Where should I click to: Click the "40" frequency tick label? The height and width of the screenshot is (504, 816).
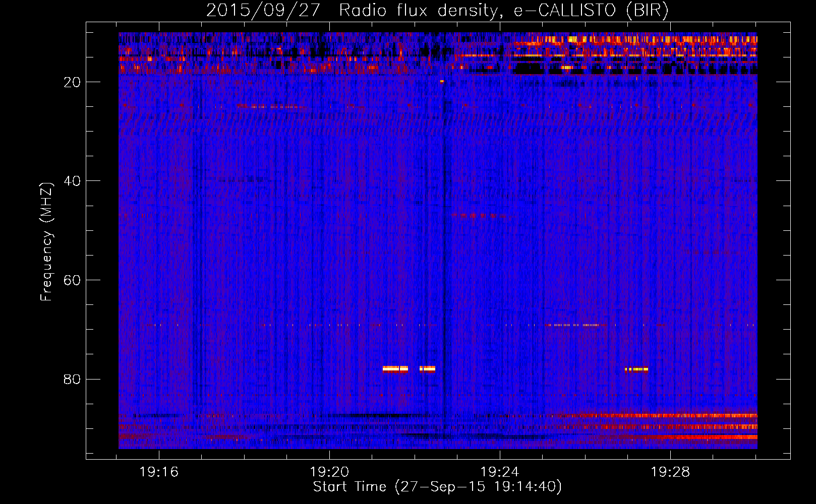coord(73,181)
